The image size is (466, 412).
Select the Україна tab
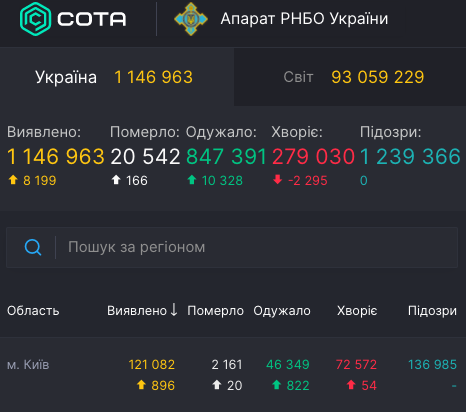pos(117,77)
